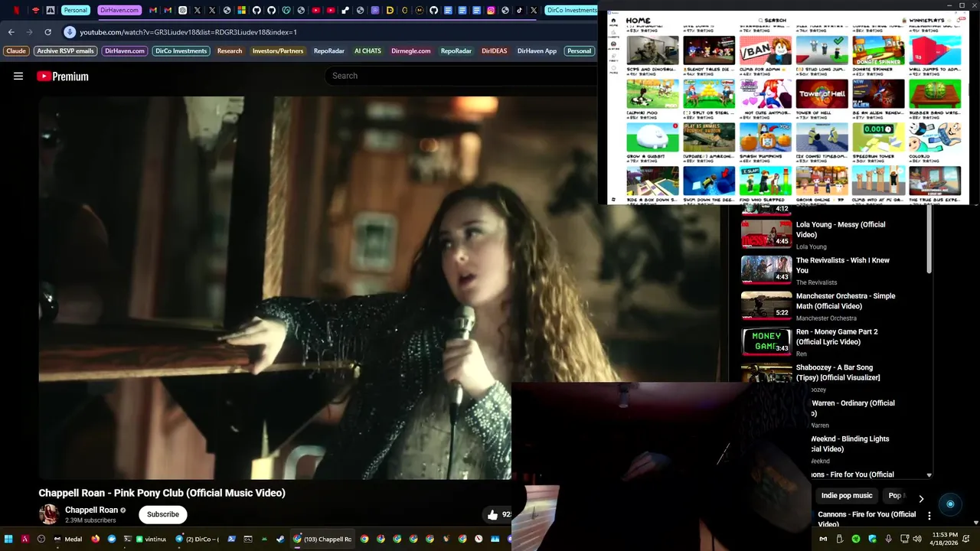Reload the YouTube page
This screenshot has height=551, width=980.
(x=47, y=32)
